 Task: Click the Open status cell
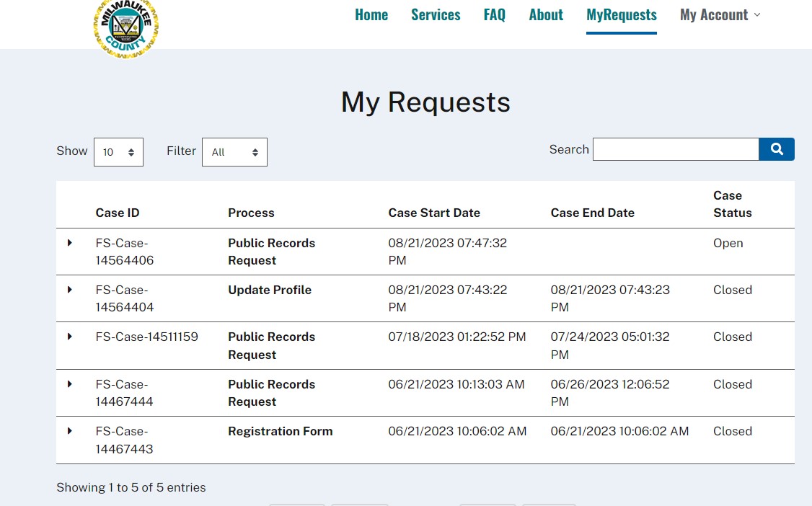click(728, 243)
